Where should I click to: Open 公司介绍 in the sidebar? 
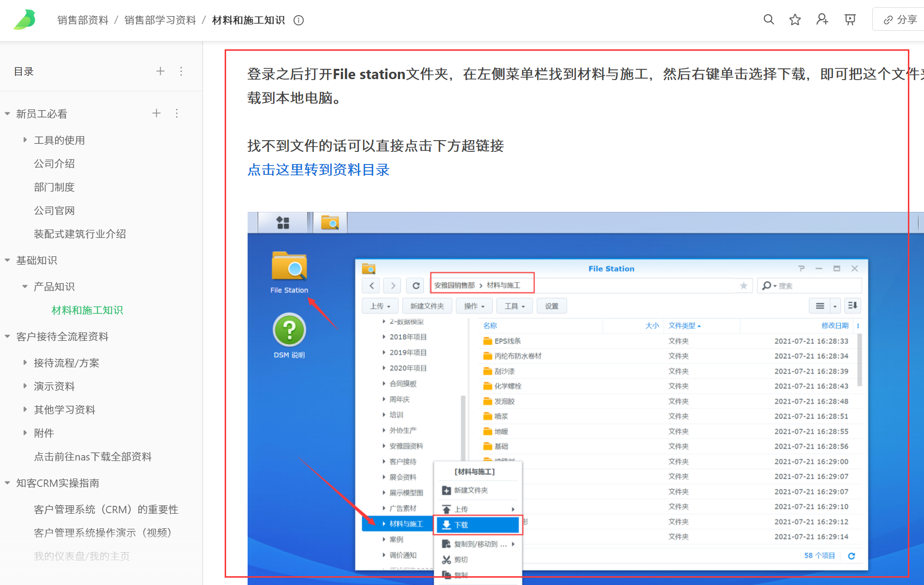(54, 164)
